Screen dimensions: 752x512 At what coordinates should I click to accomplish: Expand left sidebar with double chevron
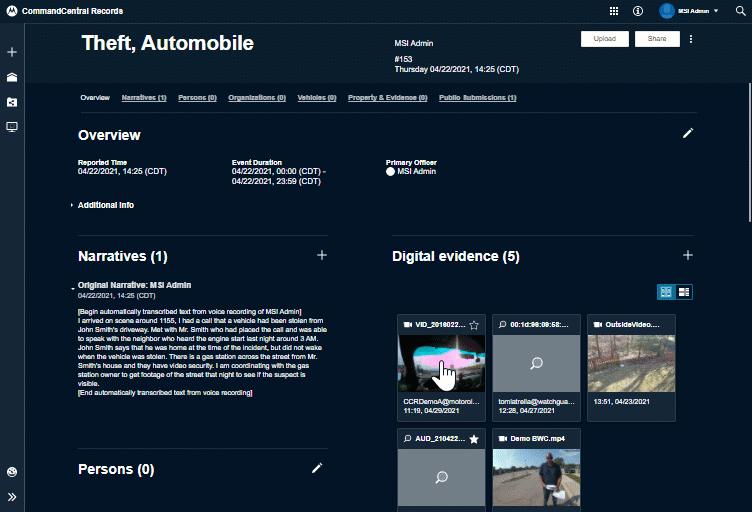coord(12,496)
